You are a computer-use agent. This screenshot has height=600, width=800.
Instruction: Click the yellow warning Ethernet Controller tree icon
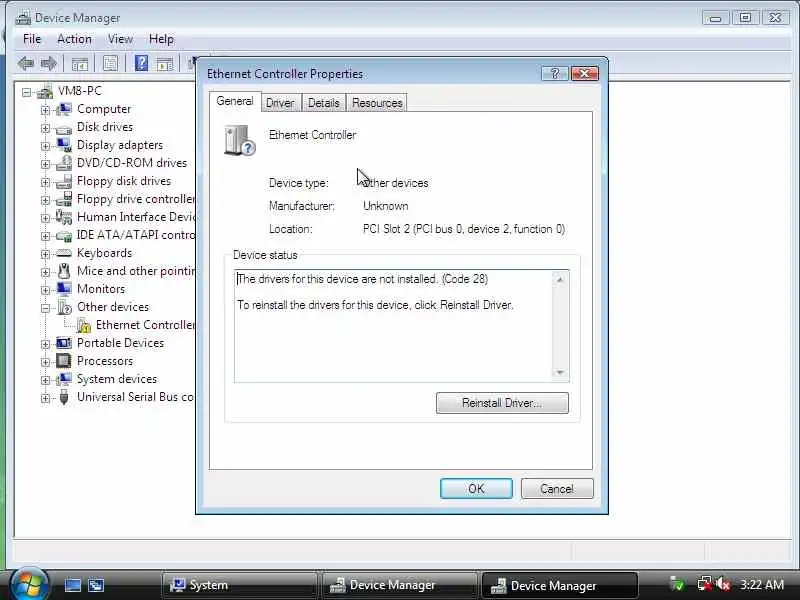coord(83,325)
